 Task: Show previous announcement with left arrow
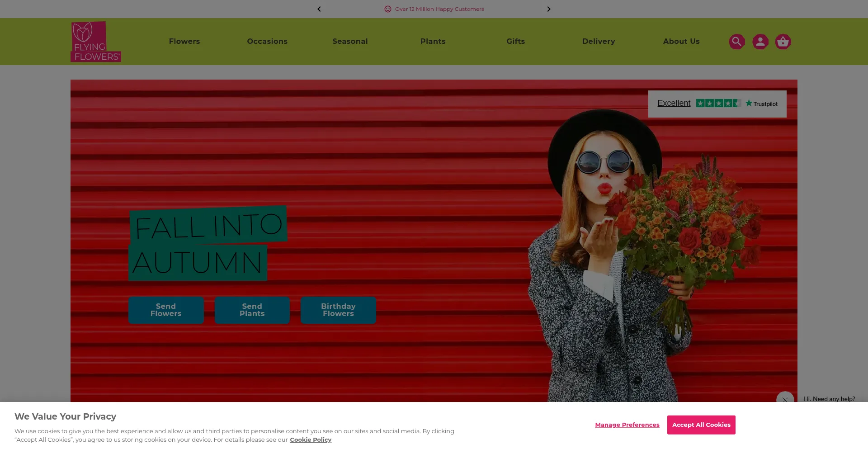319,9
